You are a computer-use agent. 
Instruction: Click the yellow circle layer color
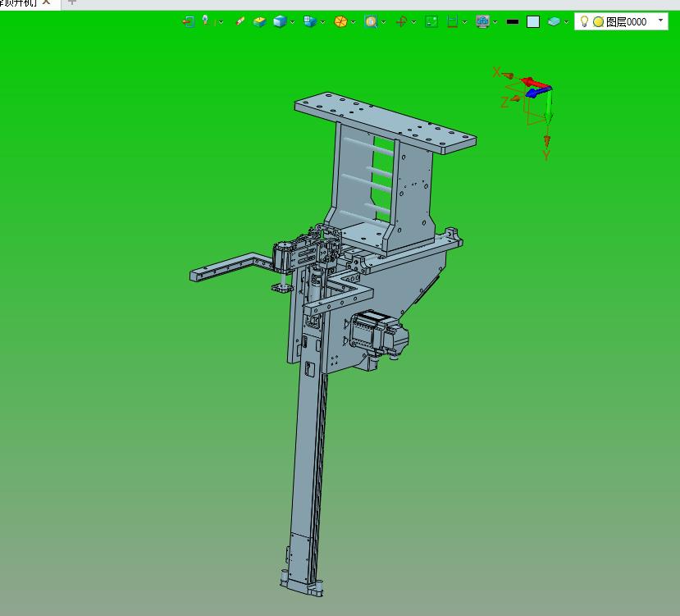[x=599, y=21]
